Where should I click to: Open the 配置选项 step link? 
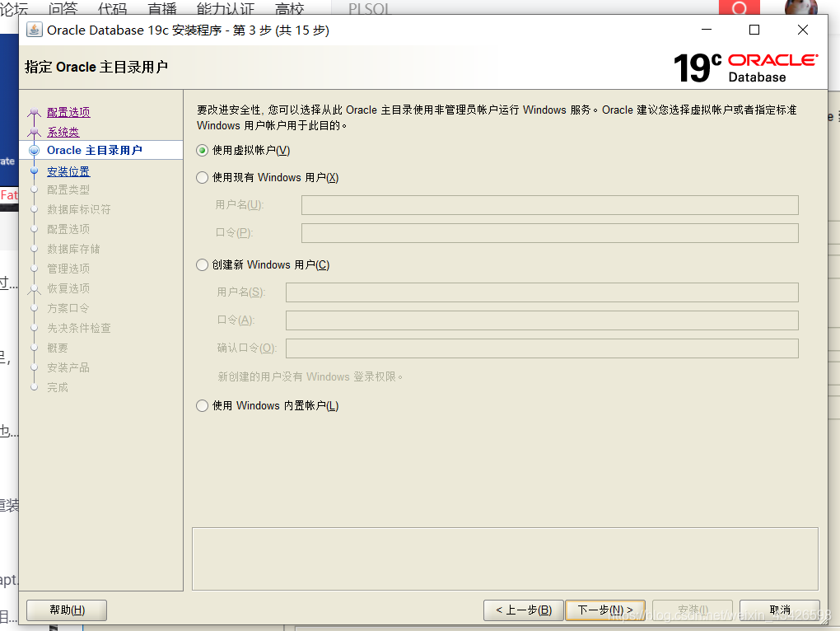(68, 113)
